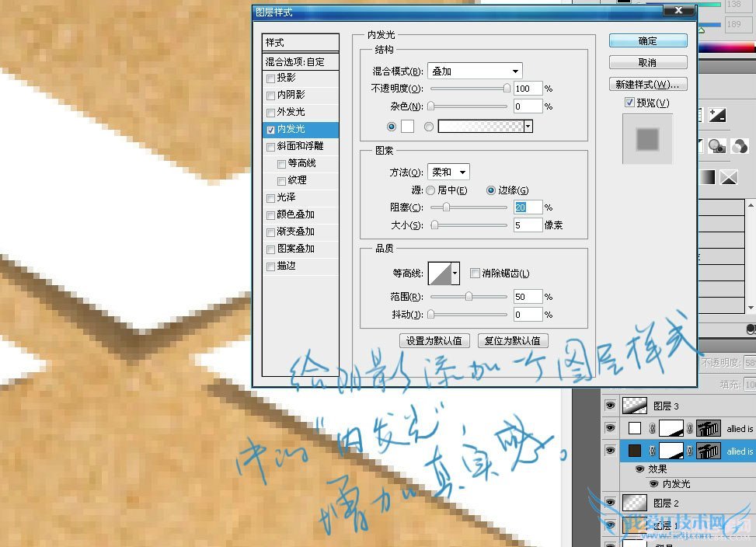
Task: Enable the 纹理 checkbox
Action: [281, 181]
